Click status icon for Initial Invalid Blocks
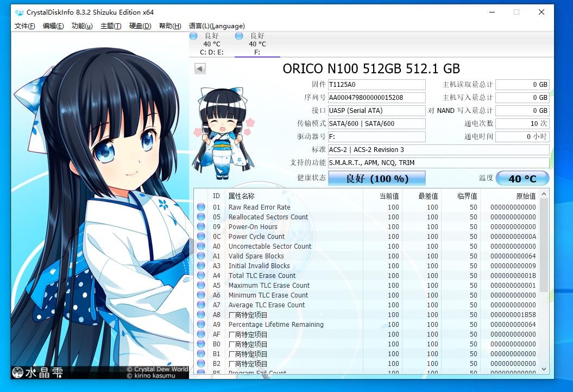This screenshot has height=392, width=573. [201, 265]
